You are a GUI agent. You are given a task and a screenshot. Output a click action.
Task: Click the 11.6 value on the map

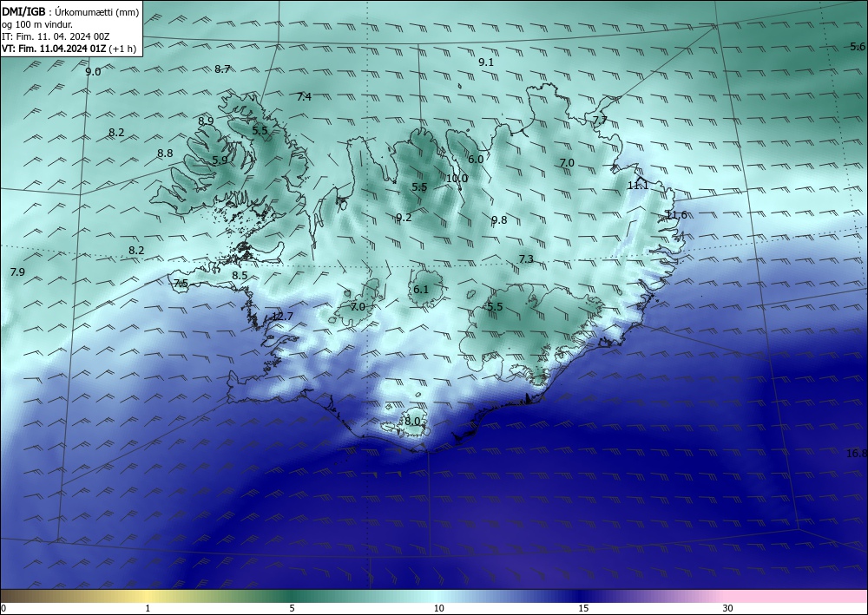[x=676, y=215]
